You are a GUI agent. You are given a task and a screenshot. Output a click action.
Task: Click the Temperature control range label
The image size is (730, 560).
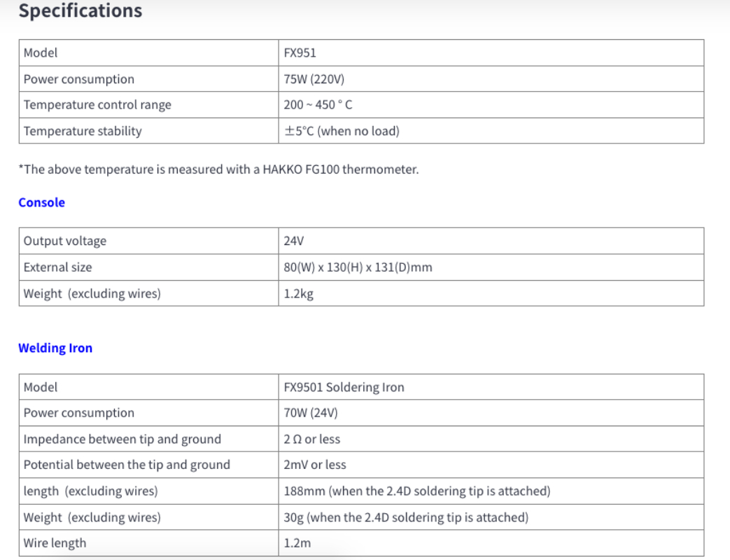(x=97, y=105)
